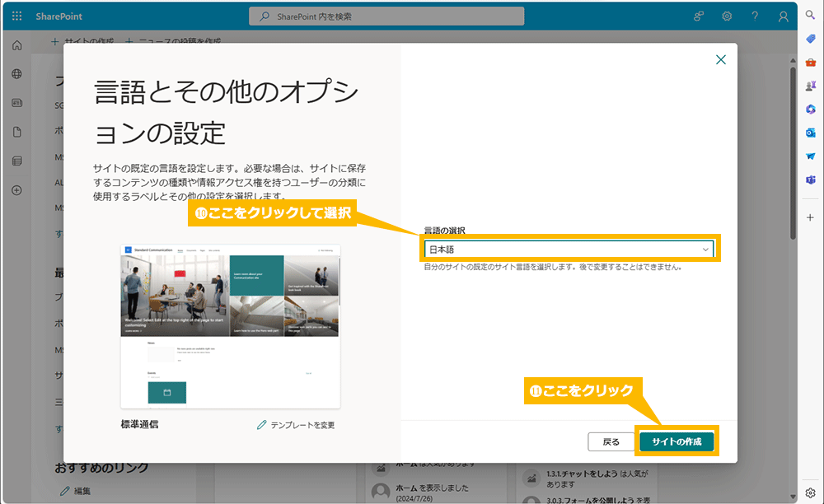Click the サイトの作成 button
Viewport: 824px width, 504px height.
tap(677, 441)
